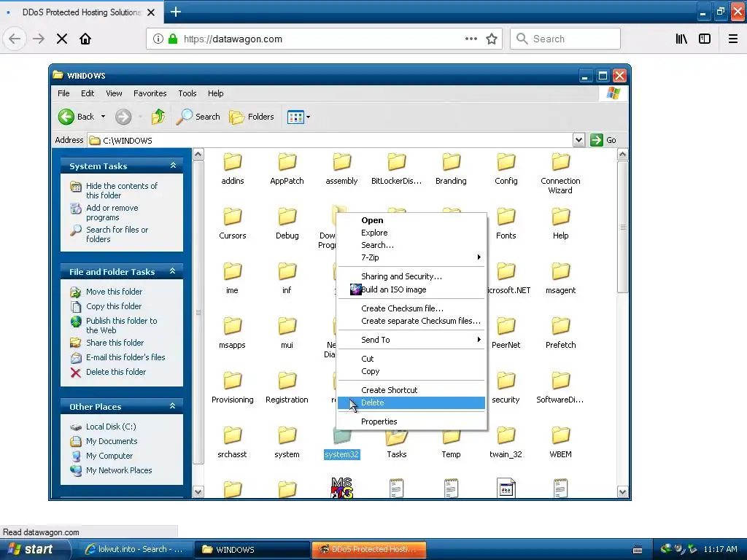Viewport: 747px width, 560px height.
Task: Collapse the File and Folder Tasks panel
Action: click(173, 271)
